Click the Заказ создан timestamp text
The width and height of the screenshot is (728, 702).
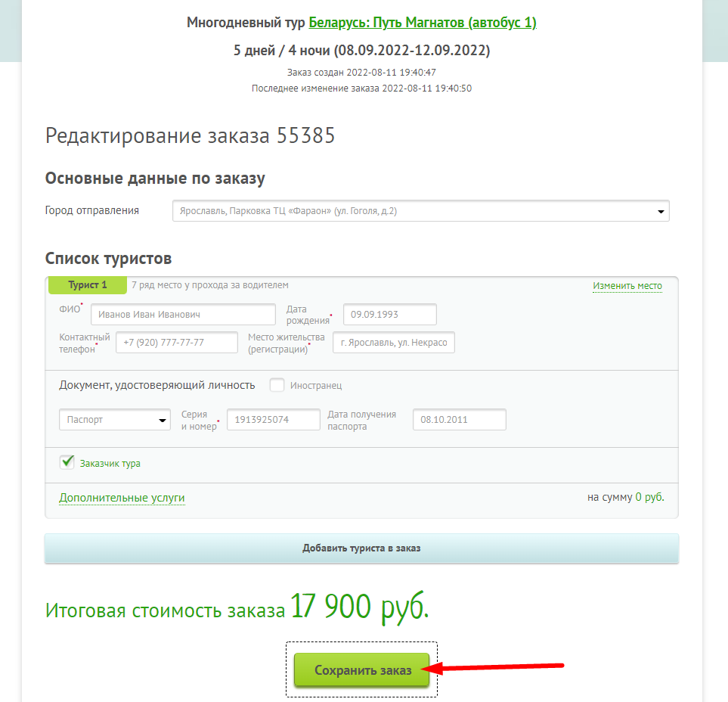pos(361,72)
